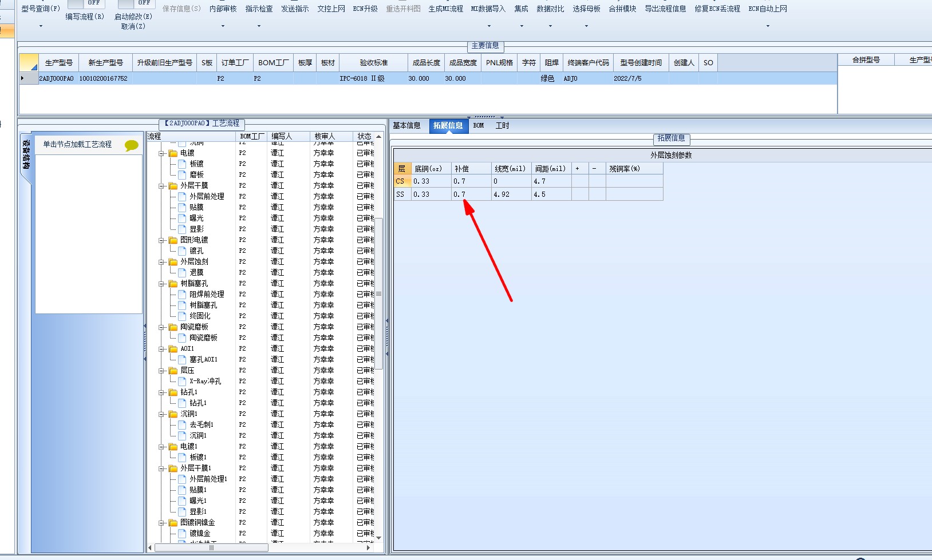Collapse the 外层干膜1 tree node
Screen dimensions: 932x560
click(x=161, y=468)
